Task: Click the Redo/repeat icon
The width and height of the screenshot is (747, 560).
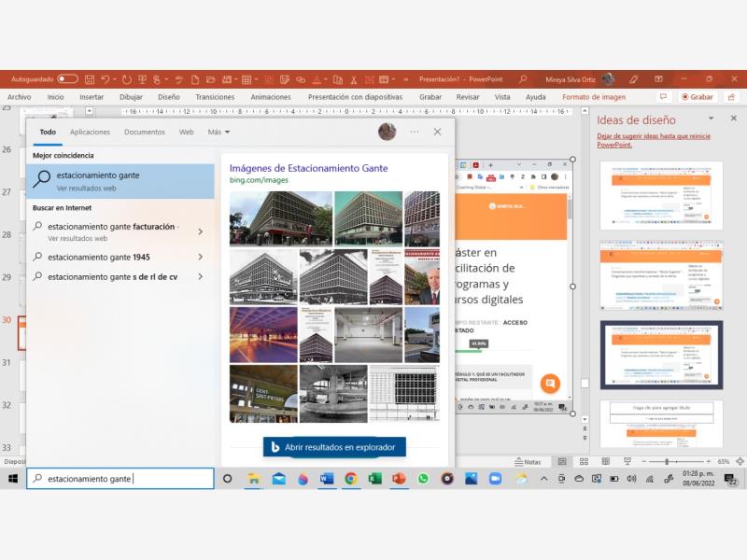Action: (126, 79)
